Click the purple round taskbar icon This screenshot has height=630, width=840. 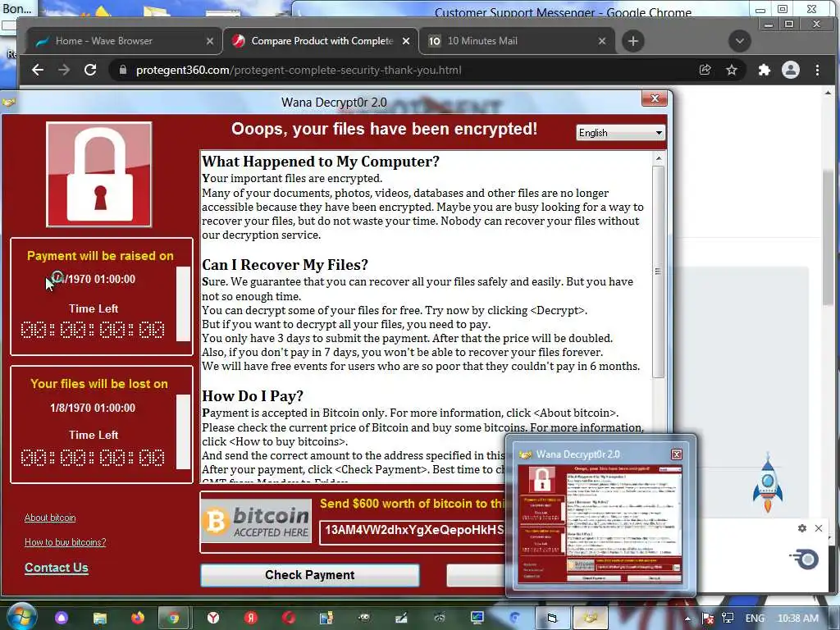pyautogui.click(x=61, y=618)
